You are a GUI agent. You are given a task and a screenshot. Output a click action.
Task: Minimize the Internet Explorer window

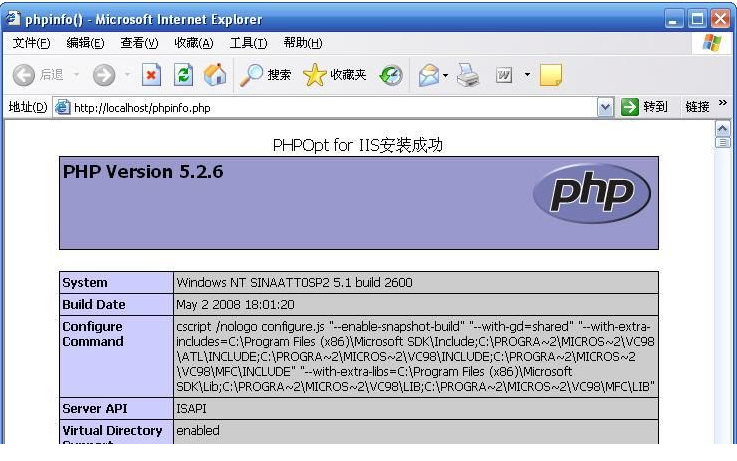[x=674, y=19]
